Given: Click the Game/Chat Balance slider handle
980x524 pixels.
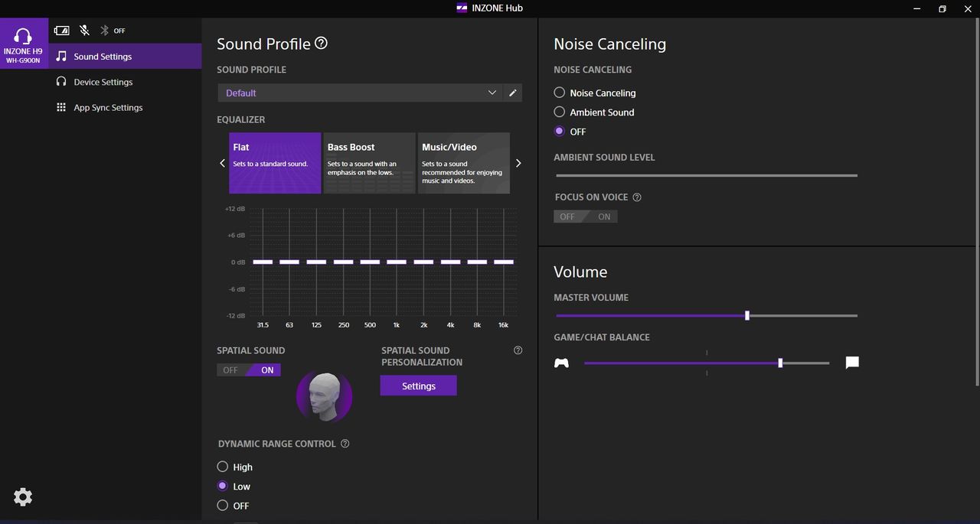Looking at the screenshot, I should 780,363.
